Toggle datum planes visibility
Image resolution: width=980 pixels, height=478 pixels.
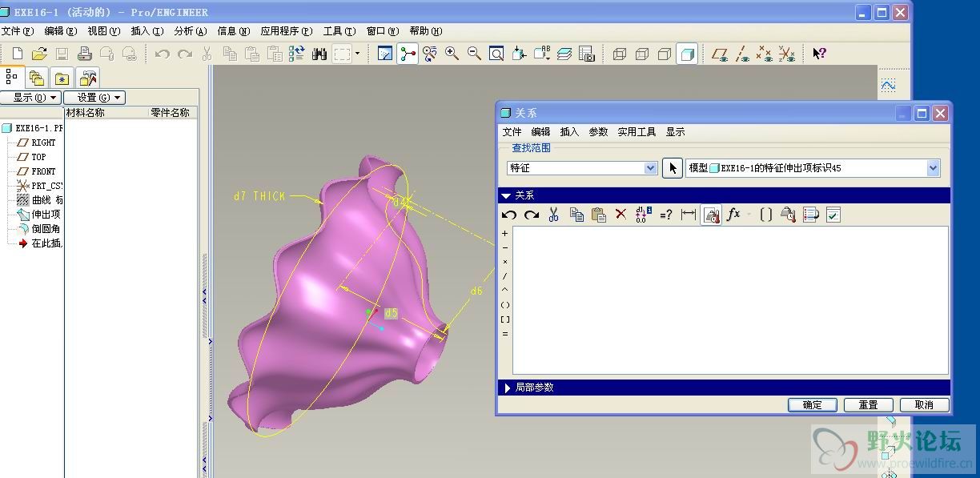pyautogui.click(x=720, y=54)
